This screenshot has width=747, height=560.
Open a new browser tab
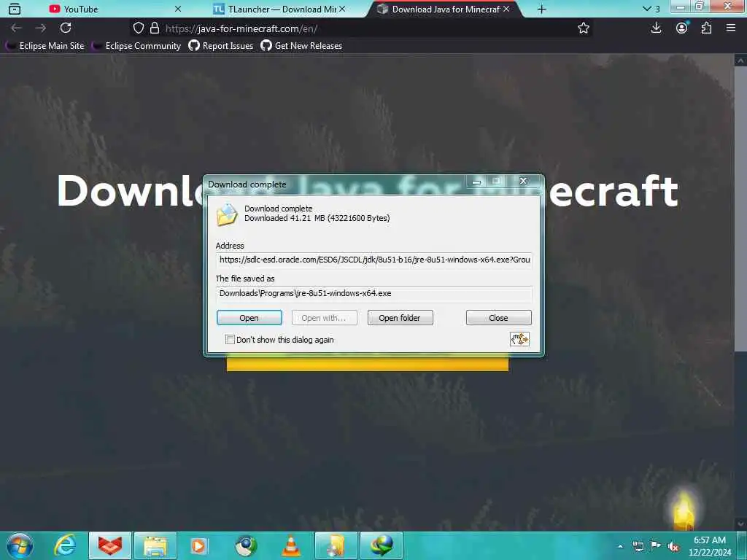point(542,9)
